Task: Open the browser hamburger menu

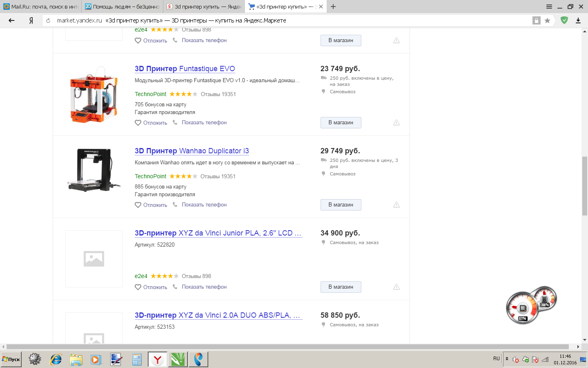Action: coord(549,7)
